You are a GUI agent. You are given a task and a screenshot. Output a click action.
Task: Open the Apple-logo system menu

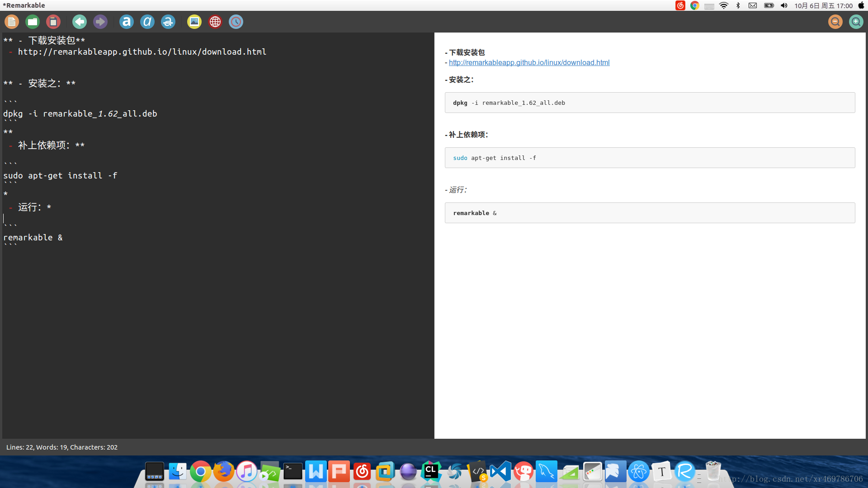861,5
